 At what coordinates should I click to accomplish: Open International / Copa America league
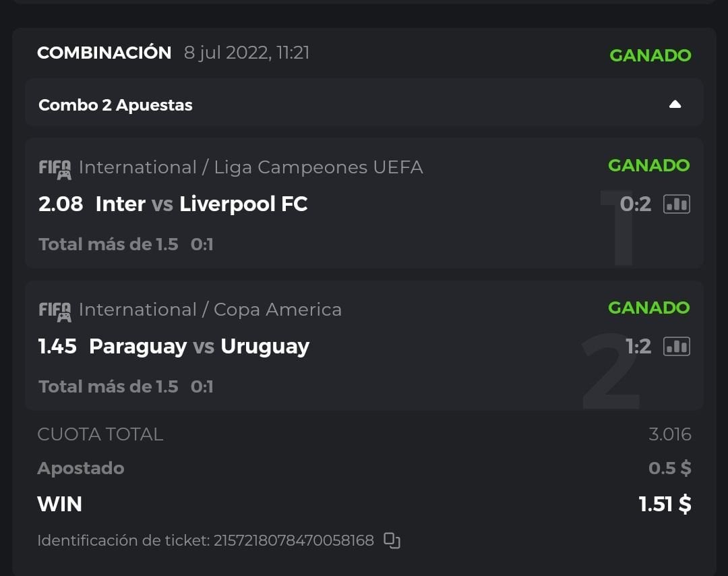click(210, 310)
